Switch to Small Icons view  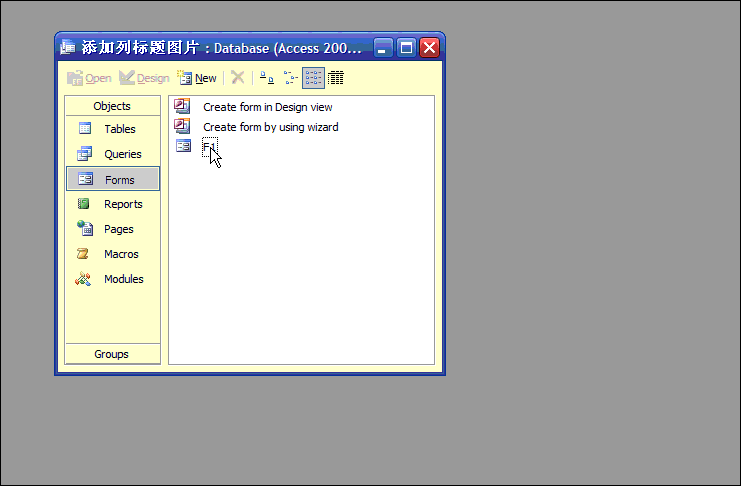[290, 78]
